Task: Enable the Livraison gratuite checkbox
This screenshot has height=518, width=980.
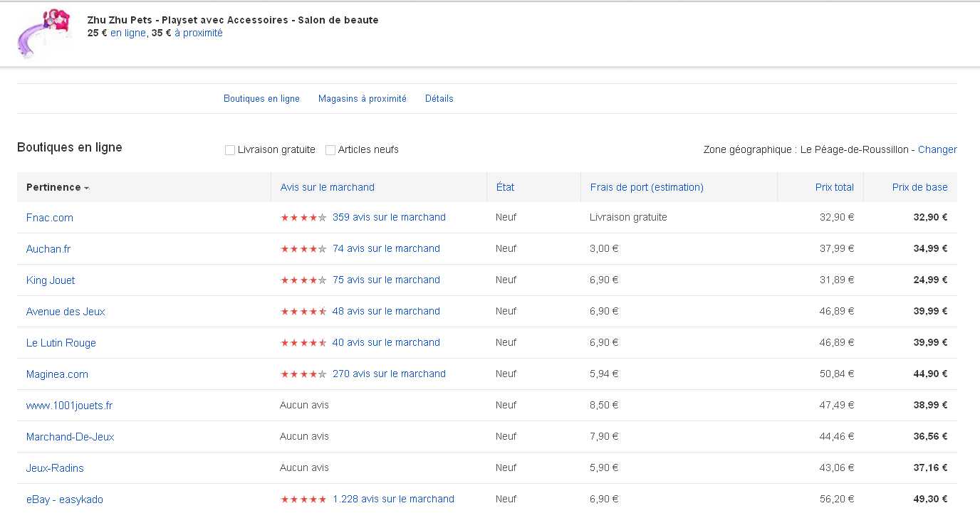Action: tap(230, 150)
